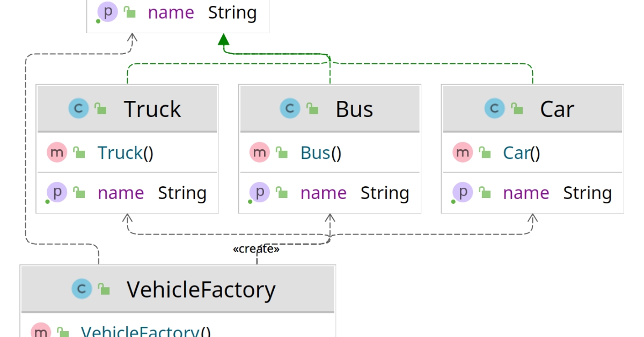The height and width of the screenshot is (337, 644).
Task: Click the open-lock visibility icon in Bus header
Action: click(312, 108)
